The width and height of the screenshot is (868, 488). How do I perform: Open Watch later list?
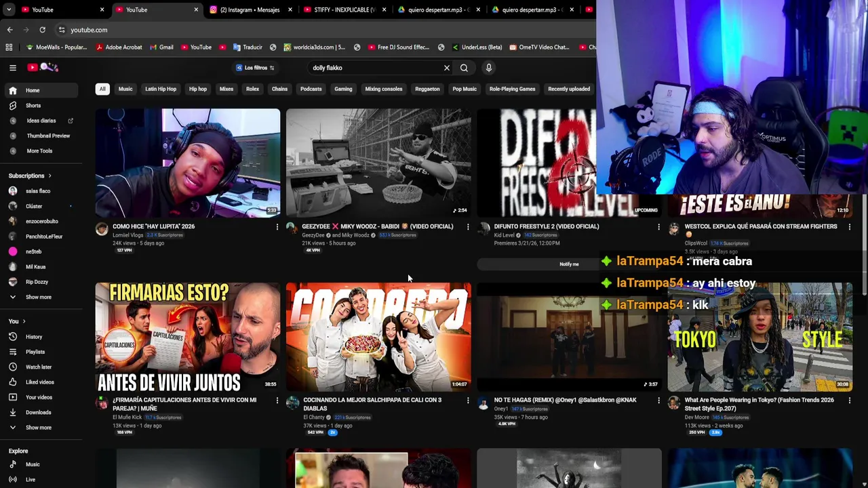(41, 367)
